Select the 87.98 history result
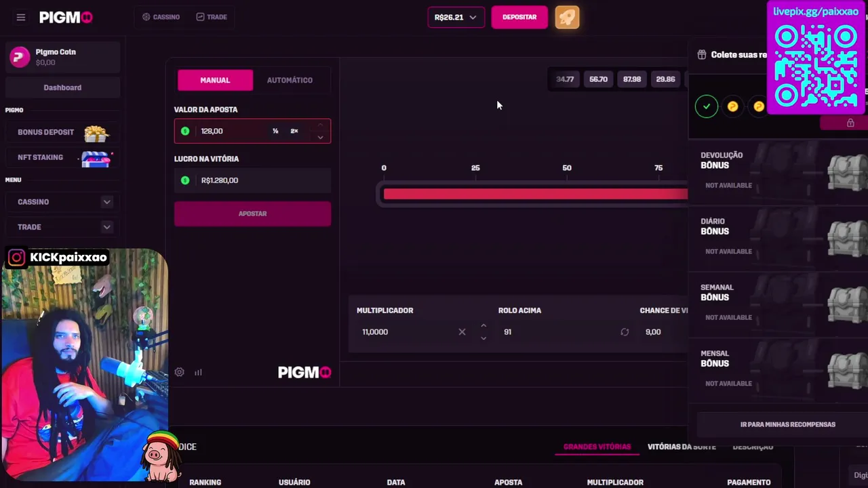The width and height of the screenshot is (868, 488). tap(632, 79)
